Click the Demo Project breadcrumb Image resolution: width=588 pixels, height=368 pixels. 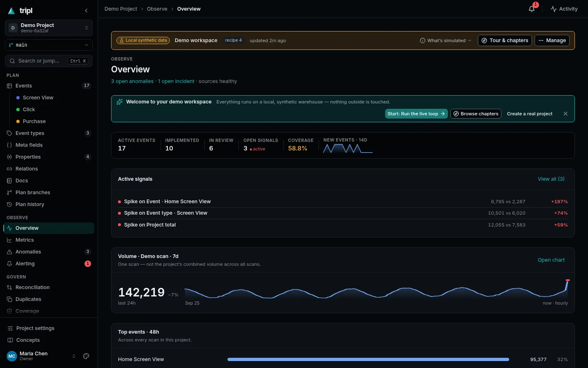point(121,9)
